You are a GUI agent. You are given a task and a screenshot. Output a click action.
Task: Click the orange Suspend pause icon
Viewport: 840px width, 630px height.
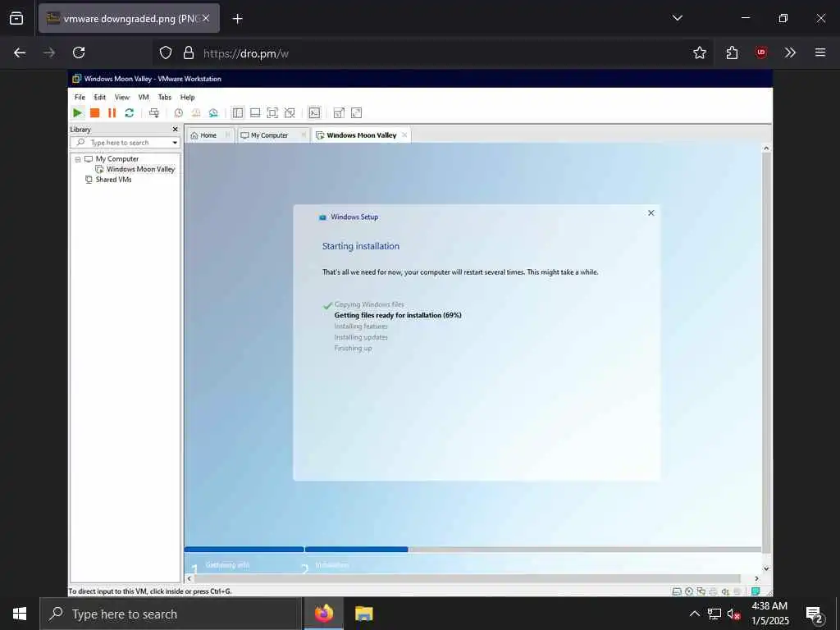[112, 112]
